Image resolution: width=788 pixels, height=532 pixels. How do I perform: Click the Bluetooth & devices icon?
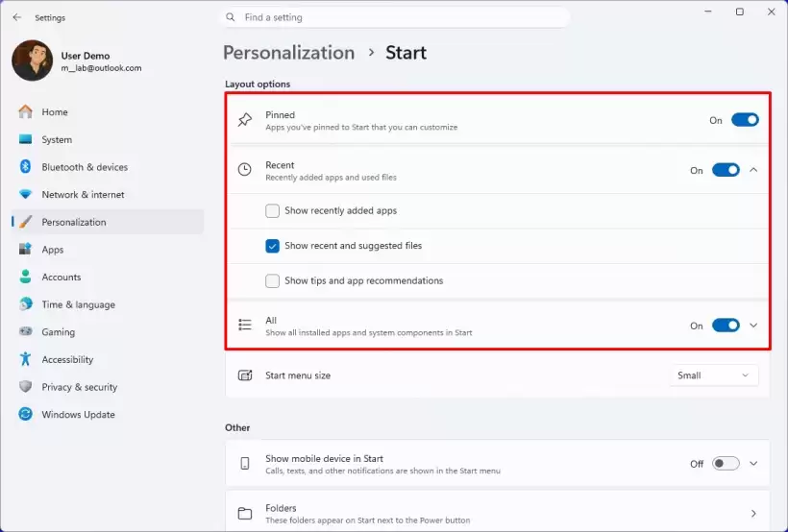pyautogui.click(x=25, y=166)
